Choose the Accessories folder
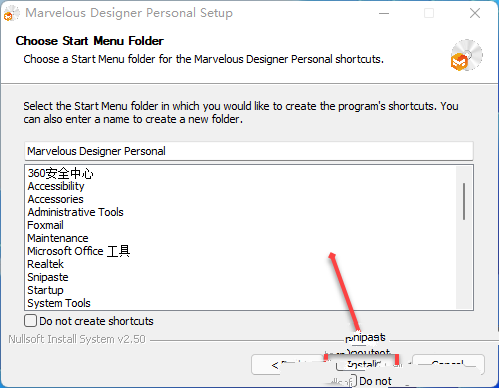Viewport: 499px width, 388px height. click(55, 199)
